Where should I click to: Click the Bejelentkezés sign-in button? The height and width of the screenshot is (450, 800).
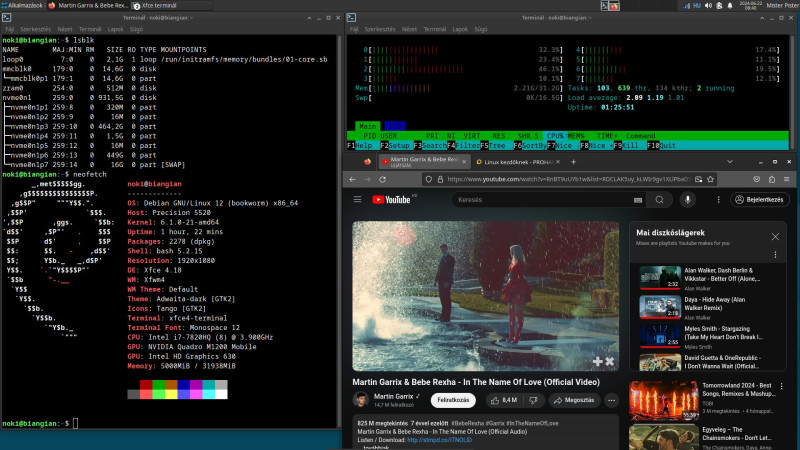tap(760, 200)
